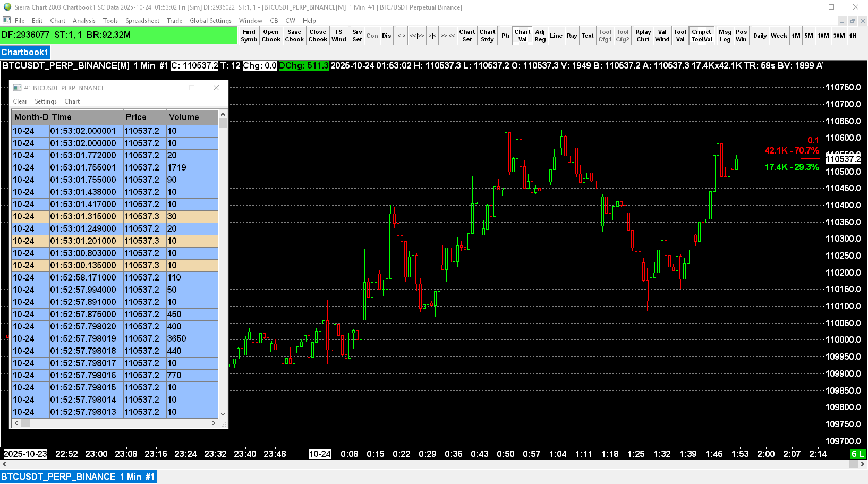868x484 pixels.
Task: Set chart to 1H timeframe
Action: point(853,36)
